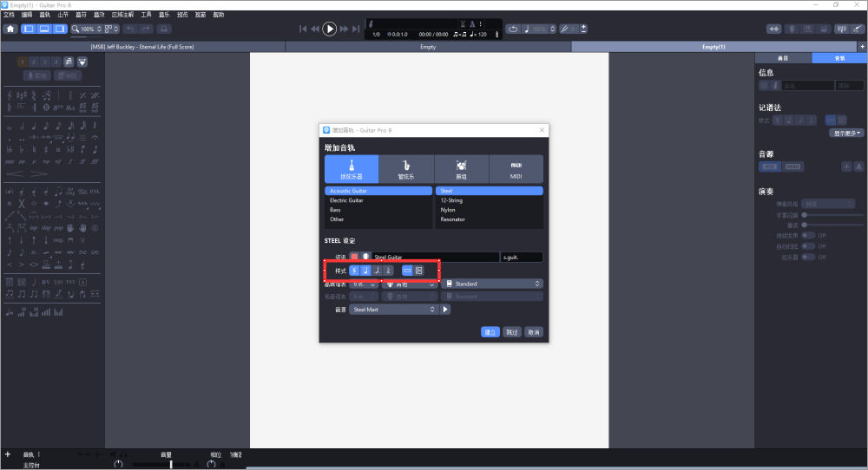
Task: Open the tuning instrument type dropdown
Action: point(410,284)
